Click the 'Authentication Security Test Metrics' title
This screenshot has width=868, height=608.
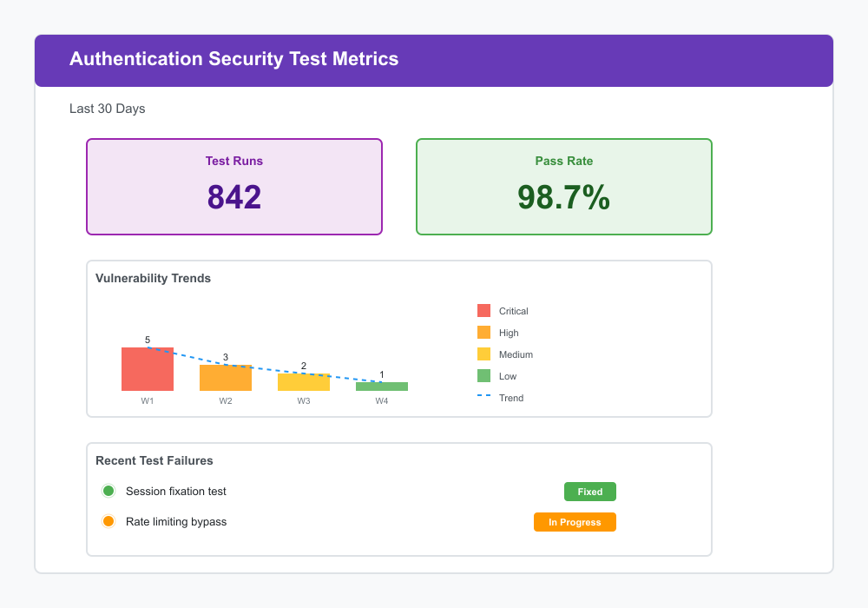point(233,59)
